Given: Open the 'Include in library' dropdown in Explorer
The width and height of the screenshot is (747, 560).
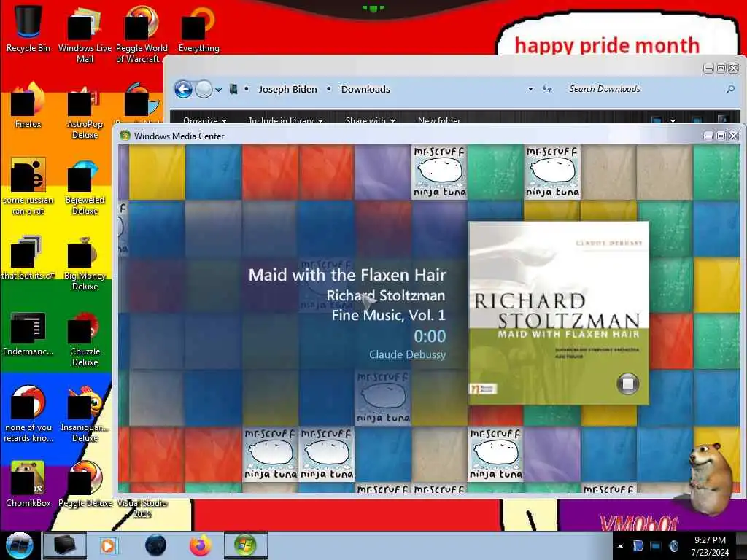Looking at the screenshot, I should tap(286, 120).
